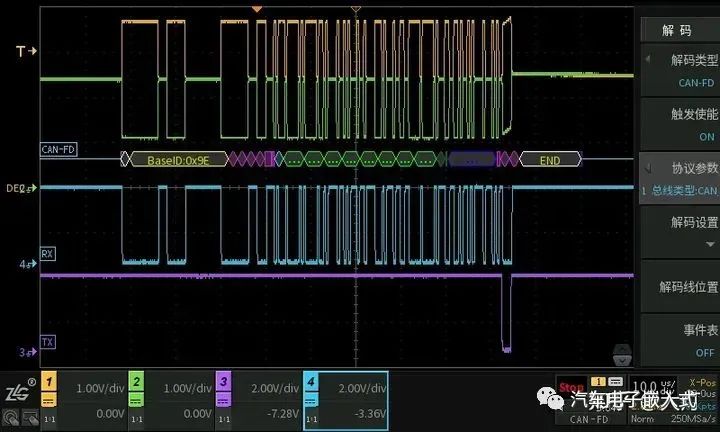This screenshot has width=720, height=432.
Task: Toggle channel 1 yellow badge
Action: click(49, 382)
